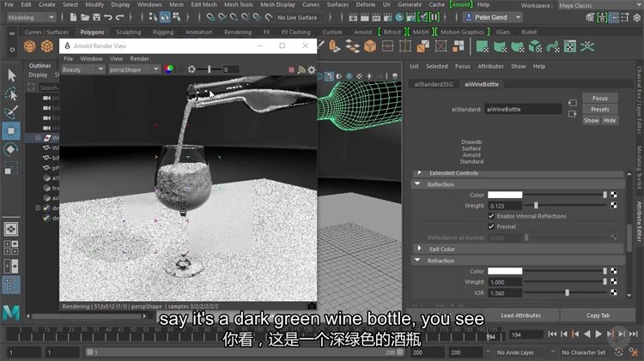Click the Save Scene icon
Image resolution: width=644 pixels, height=361 pixels.
point(96,17)
